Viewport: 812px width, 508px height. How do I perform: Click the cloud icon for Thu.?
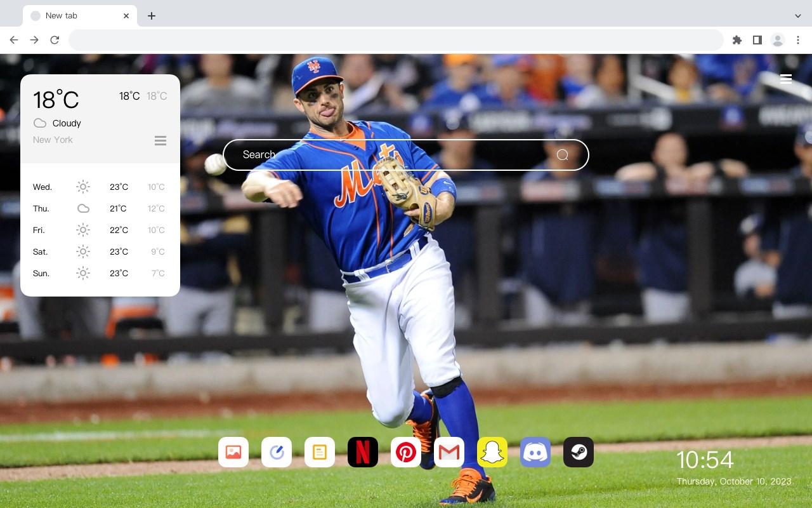(83, 208)
